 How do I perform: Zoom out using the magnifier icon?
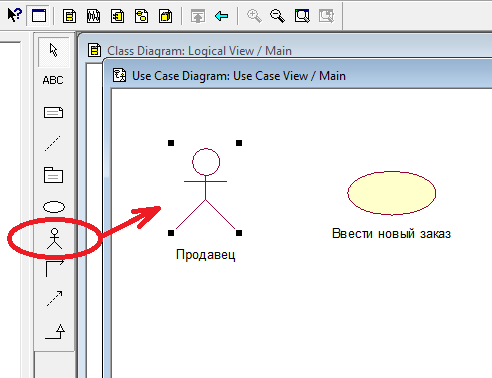(277, 16)
